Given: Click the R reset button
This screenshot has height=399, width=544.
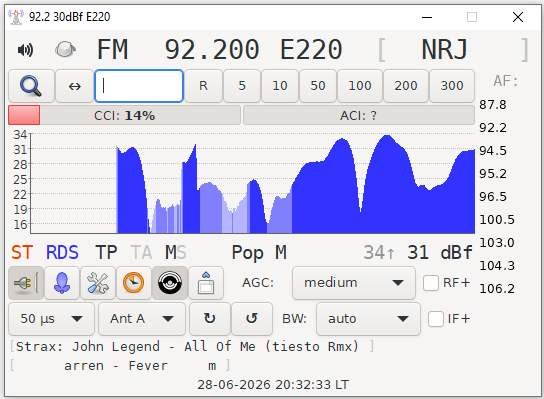Looking at the screenshot, I should (x=203, y=86).
